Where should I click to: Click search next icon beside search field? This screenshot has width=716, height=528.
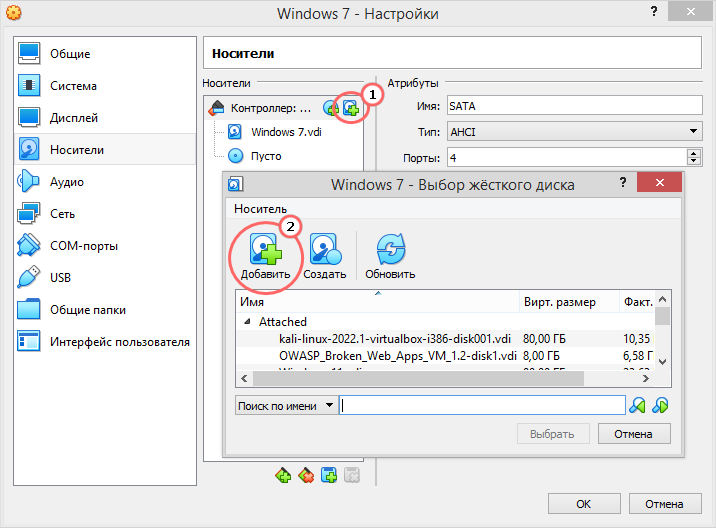(660, 405)
